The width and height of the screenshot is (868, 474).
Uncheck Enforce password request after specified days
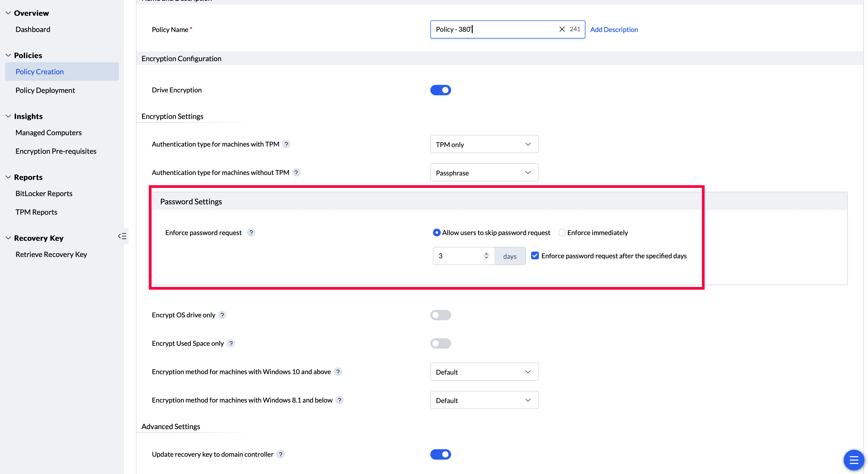[535, 255]
